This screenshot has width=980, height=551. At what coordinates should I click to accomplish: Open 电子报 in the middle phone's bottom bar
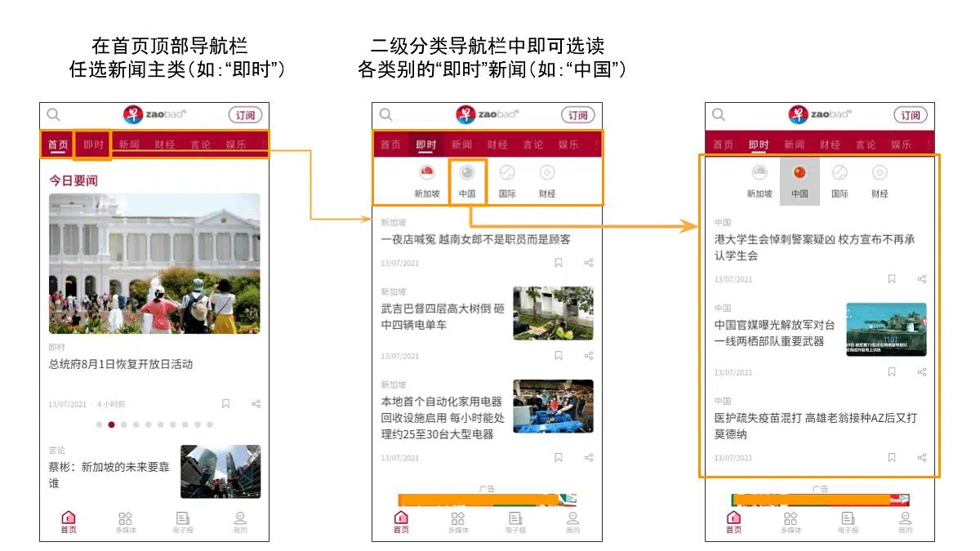515,522
